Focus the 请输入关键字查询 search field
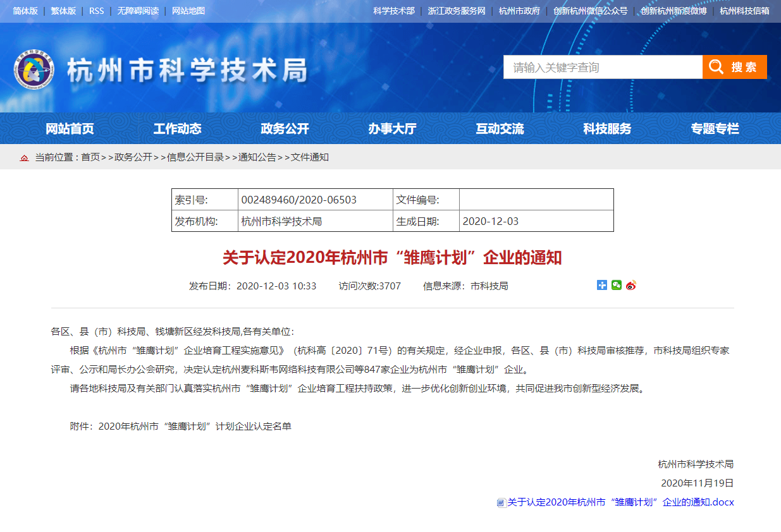Viewport: 781px width, 532px height. [x=603, y=68]
